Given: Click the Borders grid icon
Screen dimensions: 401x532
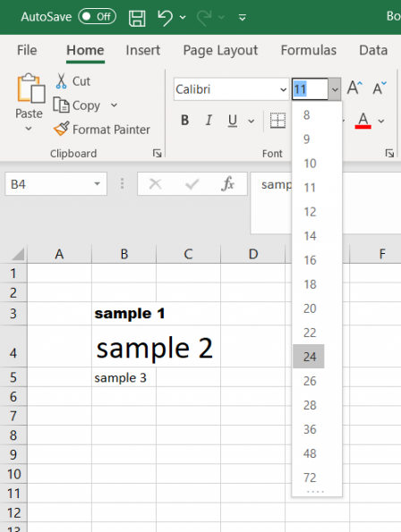Looking at the screenshot, I should (277, 120).
